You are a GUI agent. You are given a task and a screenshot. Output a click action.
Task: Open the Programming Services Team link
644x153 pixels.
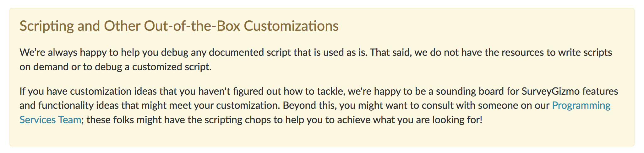pos(581,106)
